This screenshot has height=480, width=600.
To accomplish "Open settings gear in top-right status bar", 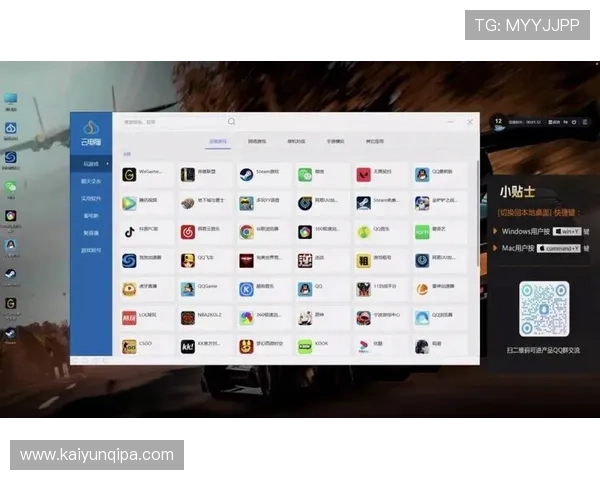I will [574, 122].
